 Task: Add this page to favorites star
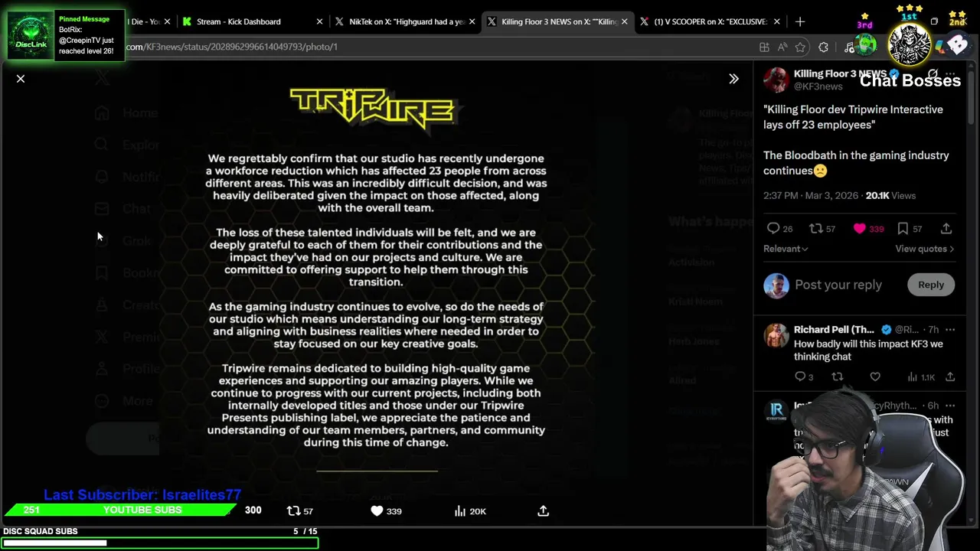(x=800, y=47)
